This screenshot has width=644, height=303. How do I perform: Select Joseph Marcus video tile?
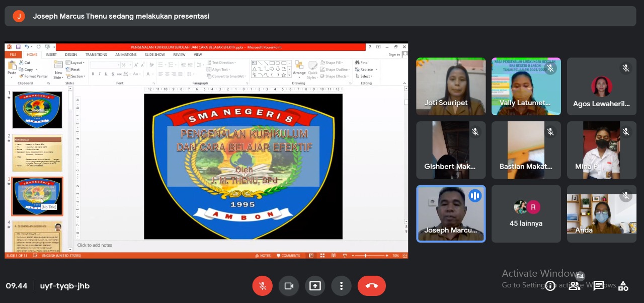(x=451, y=214)
